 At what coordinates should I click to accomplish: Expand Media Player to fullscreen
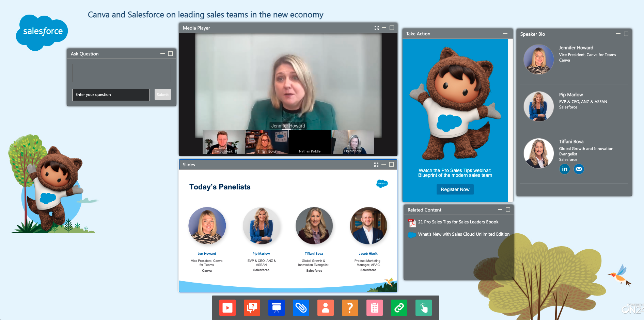point(376,28)
